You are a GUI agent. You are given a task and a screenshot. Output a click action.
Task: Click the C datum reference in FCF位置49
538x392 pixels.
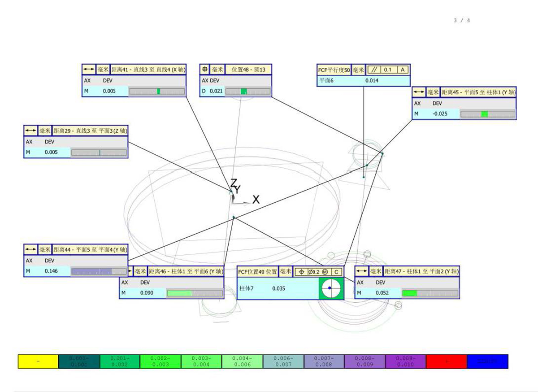tap(337, 272)
